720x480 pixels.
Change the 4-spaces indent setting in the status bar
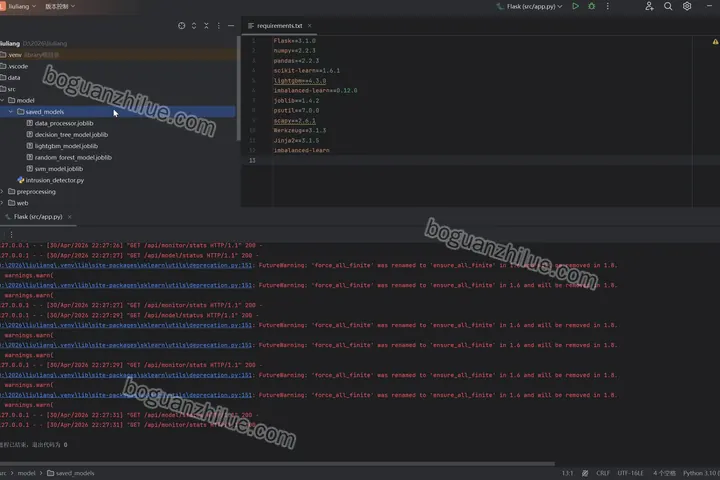664,473
